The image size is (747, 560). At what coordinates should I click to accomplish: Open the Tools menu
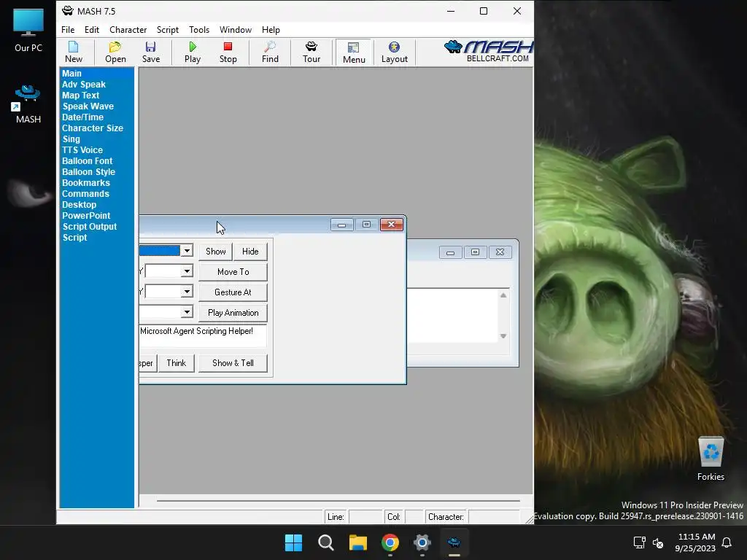click(198, 29)
